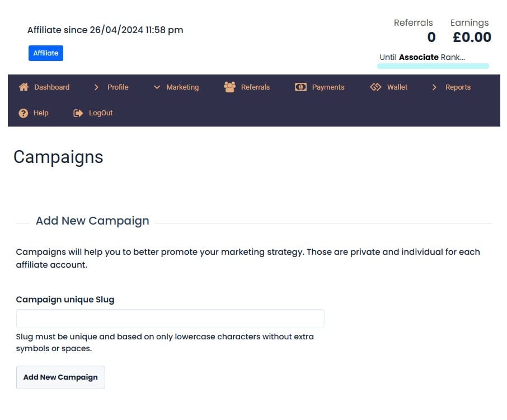The height and width of the screenshot is (420, 507).
Task: Focus the Campaign unique Slug field
Action: coord(170,319)
